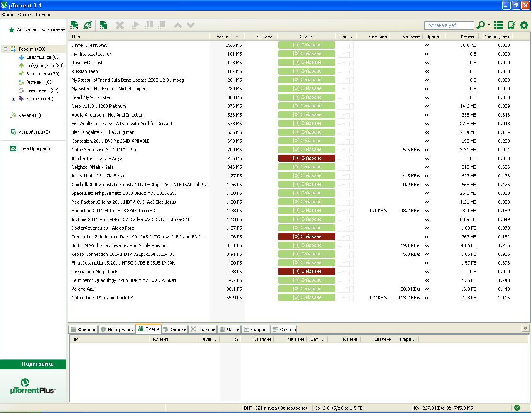Sort by the Качване column header
This screenshot has height=413, width=532.
click(x=406, y=36)
